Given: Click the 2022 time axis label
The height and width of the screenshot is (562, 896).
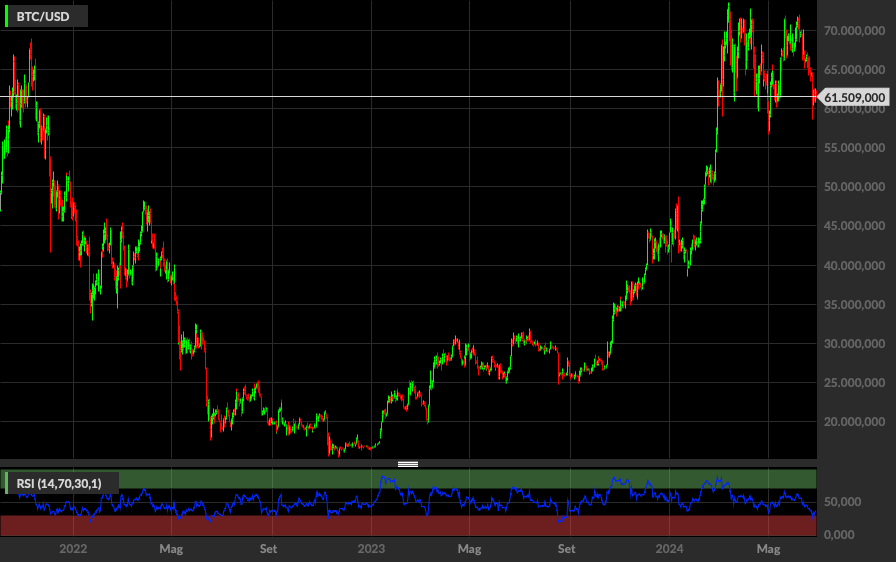Looking at the screenshot, I should [x=73, y=549].
